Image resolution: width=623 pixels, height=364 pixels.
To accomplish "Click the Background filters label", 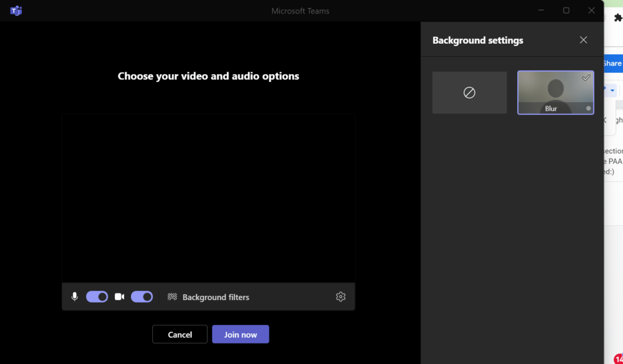I will [216, 297].
